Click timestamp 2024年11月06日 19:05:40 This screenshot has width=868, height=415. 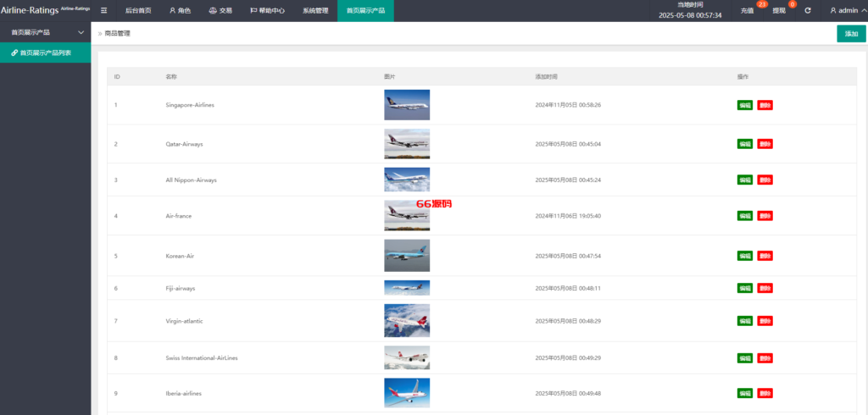[568, 216]
